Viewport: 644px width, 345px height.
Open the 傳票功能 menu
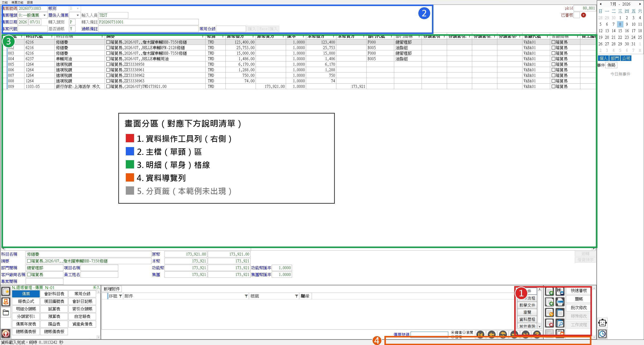tap(17, 2)
